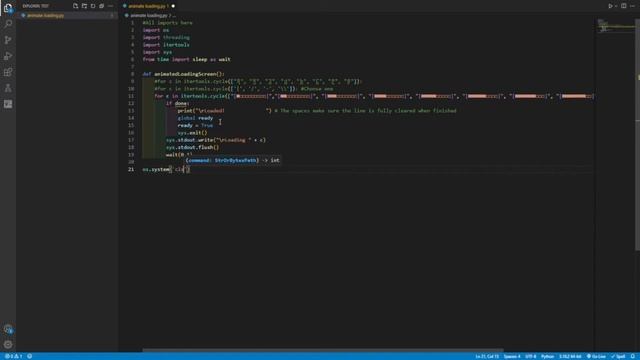Click 'sys.stdout.flush()' on line 18
The height and width of the screenshot is (360, 640).
pyautogui.click(x=192, y=147)
